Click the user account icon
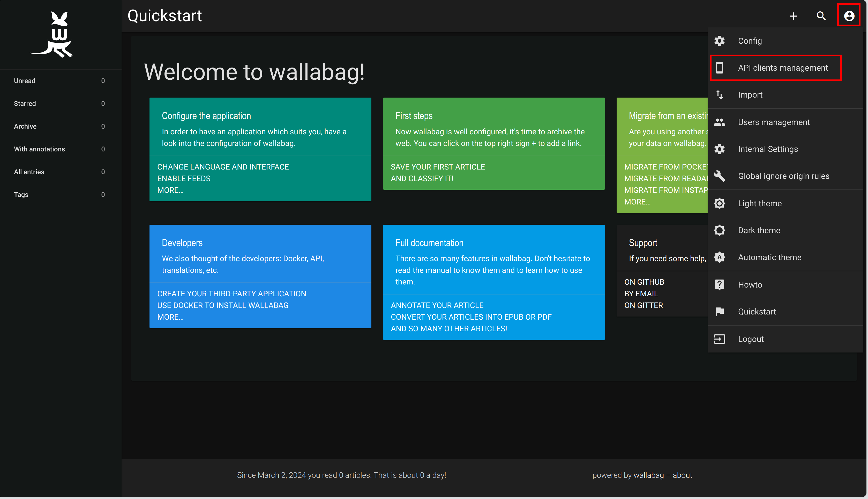868x499 pixels. pos(849,16)
